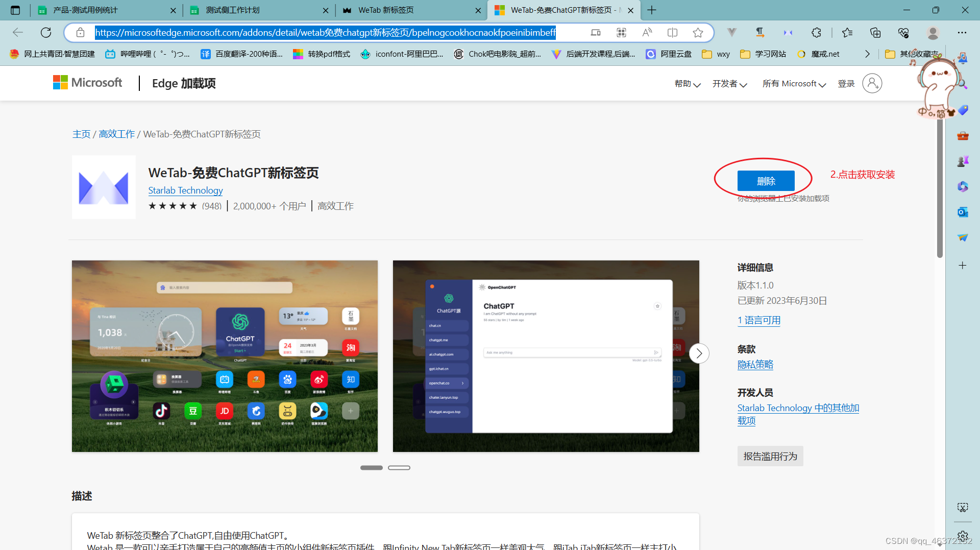Open browser essentials heart icon
Image resolution: width=980 pixels, height=550 pixels.
click(903, 33)
